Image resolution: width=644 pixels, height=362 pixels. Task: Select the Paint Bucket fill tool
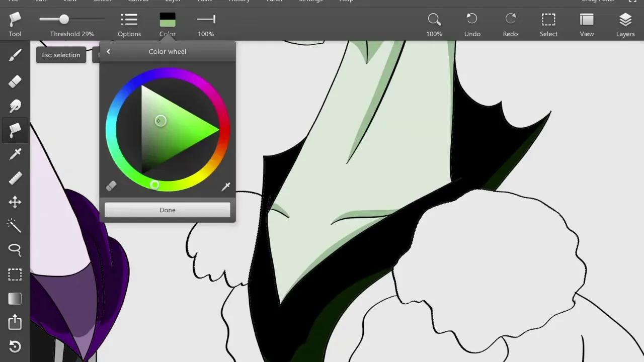15,130
